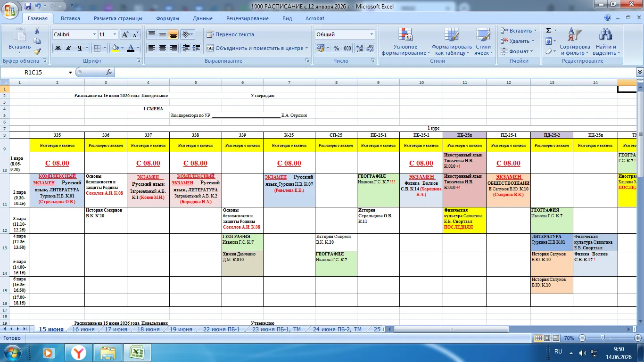The width and height of the screenshot is (644, 362).
Task: Click the formula bar input field
Action: click(375, 73)
